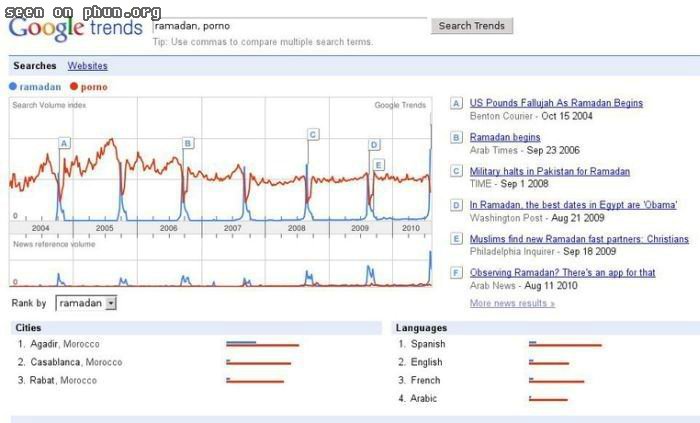
Task: Click the red porno legend dot
Action: [74, 87]
